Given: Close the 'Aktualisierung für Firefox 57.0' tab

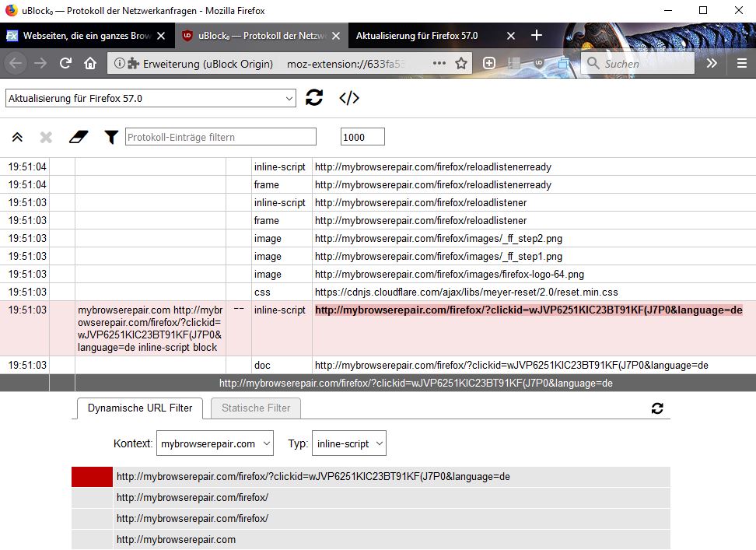Looking at the screenshot, I should 511,36.
